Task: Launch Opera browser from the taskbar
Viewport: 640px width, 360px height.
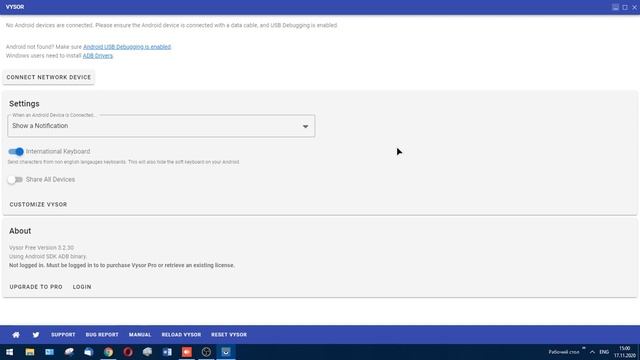Action: [128, 352]
